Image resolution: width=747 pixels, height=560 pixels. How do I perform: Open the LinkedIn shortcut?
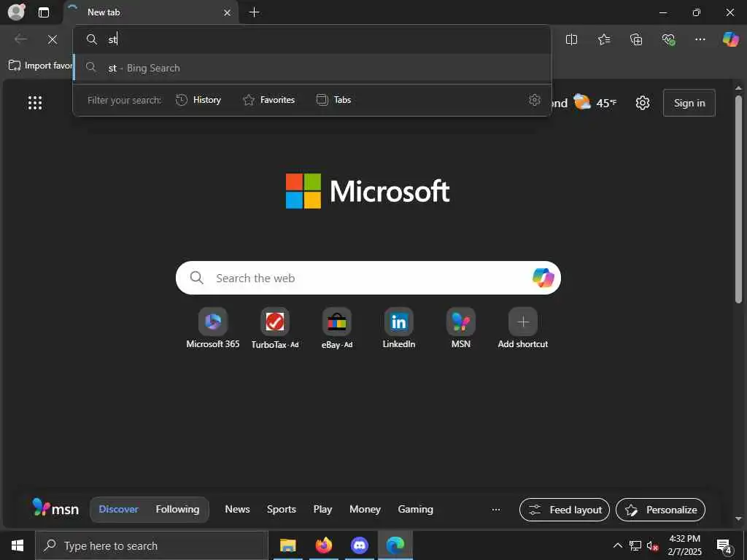[399, 329]
